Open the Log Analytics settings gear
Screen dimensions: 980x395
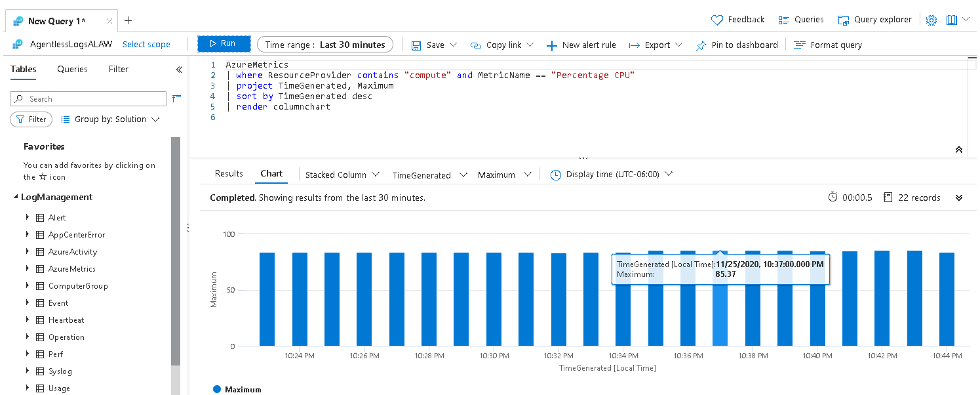point(931,19)
